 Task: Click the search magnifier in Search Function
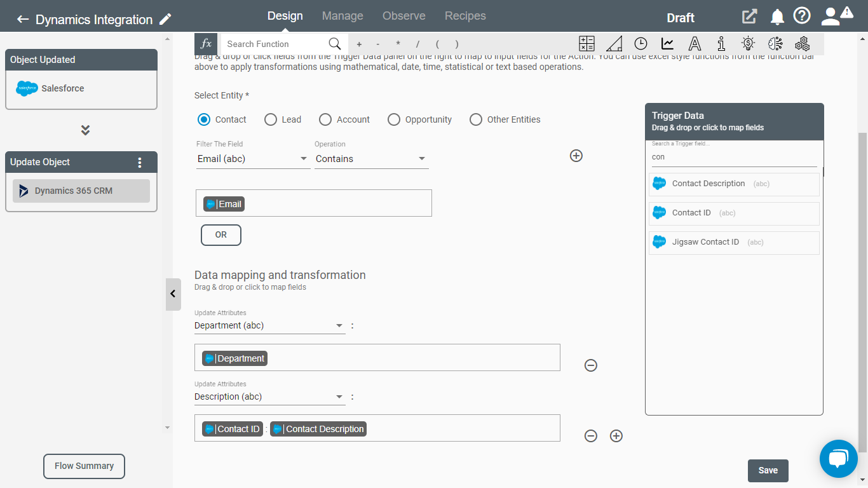(335, 44)
